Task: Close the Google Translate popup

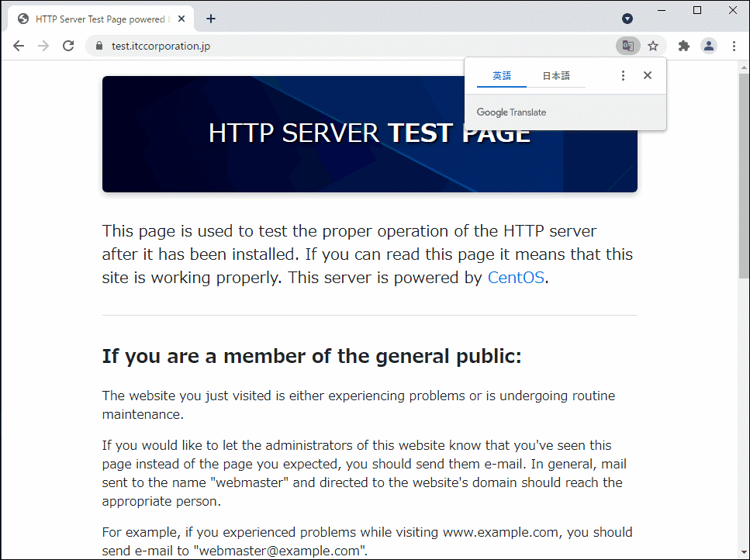Action: [x=648, y=75]
